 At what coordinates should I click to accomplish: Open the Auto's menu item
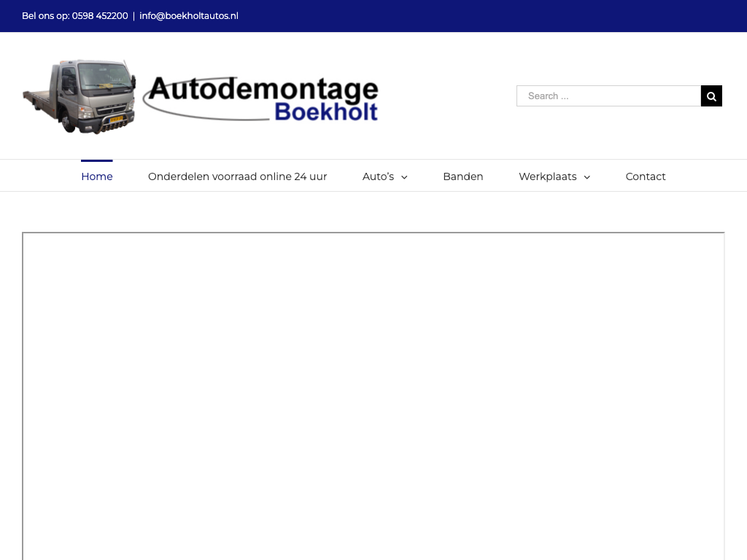[x=378, y=176]
